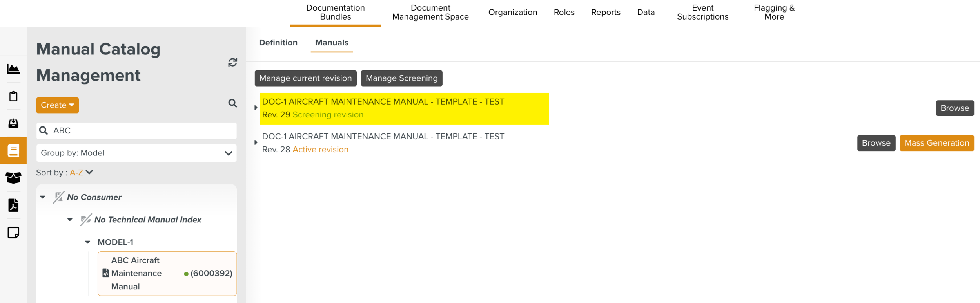Open the area chart dashboard sidebar icon
The width and height of the screenshot is (980, 303).
[x=13, y=69]
